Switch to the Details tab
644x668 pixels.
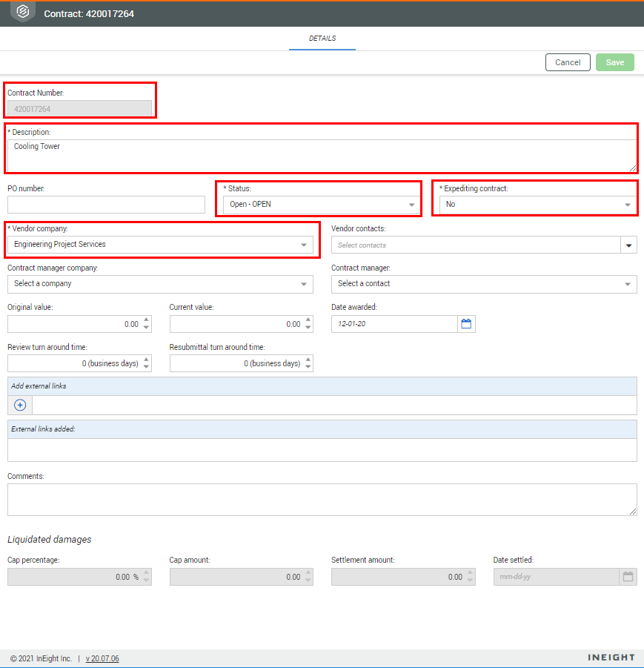322,39
